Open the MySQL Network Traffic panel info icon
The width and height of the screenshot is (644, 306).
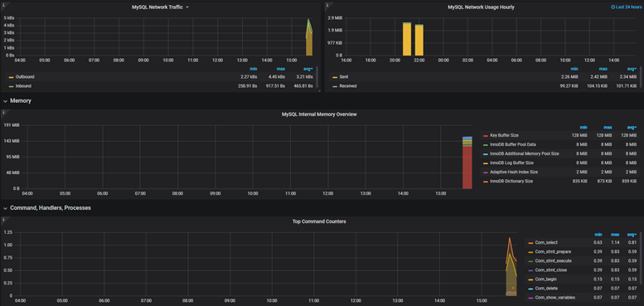pos(2,5)
